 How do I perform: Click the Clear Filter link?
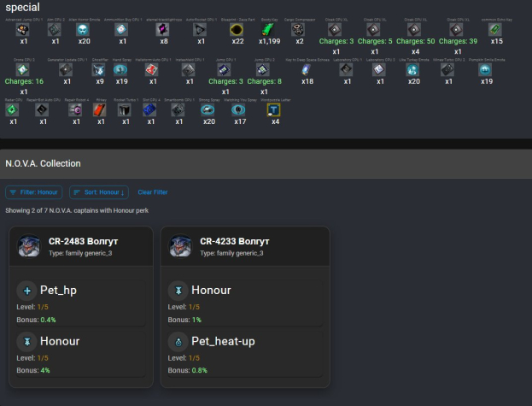pos(153,192)
